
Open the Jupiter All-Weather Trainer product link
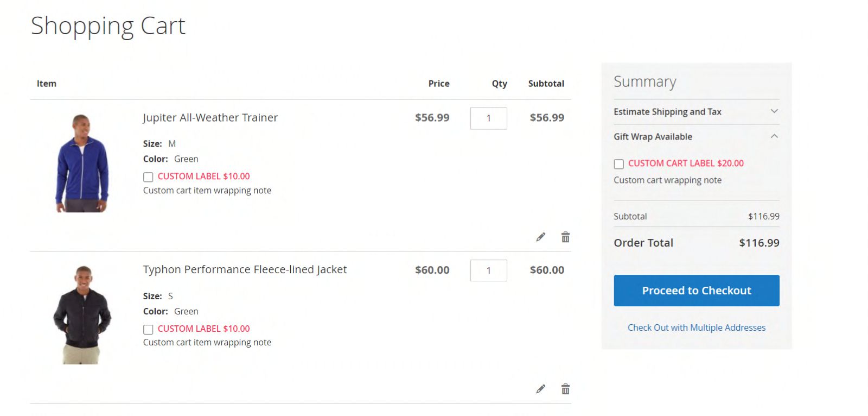pos(210,118)
